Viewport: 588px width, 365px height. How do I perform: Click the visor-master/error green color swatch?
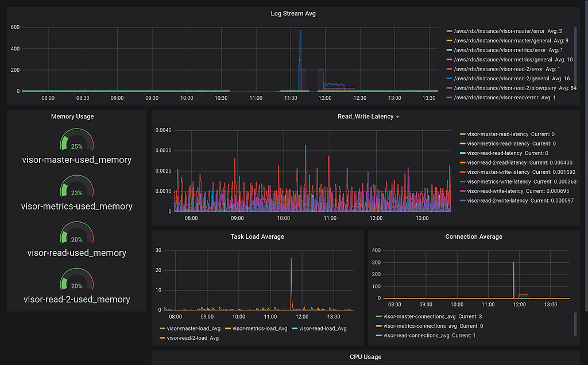(449, 31)
